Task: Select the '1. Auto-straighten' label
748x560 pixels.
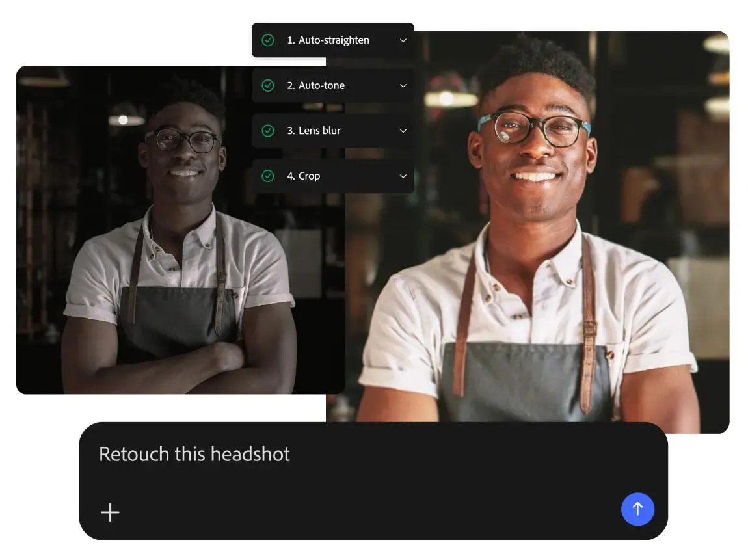Action: tap(328, 40)
